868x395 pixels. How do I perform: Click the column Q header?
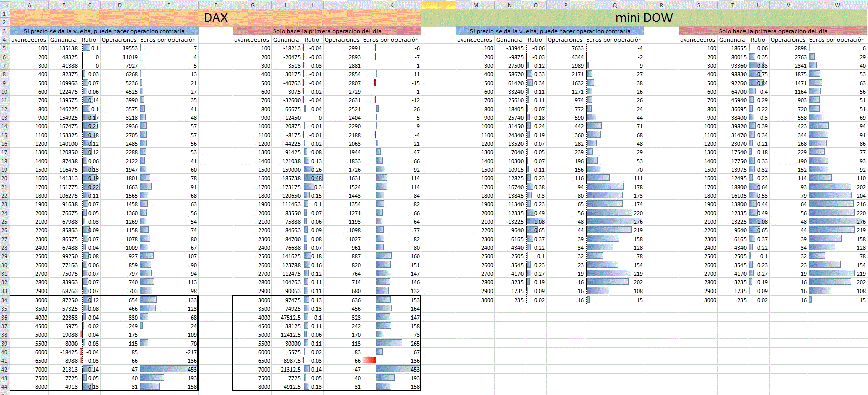(x=614, y=5)
